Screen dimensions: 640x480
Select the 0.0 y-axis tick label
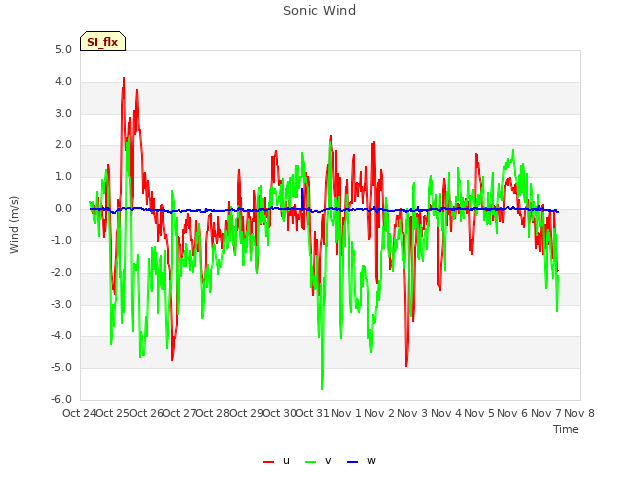63,209
